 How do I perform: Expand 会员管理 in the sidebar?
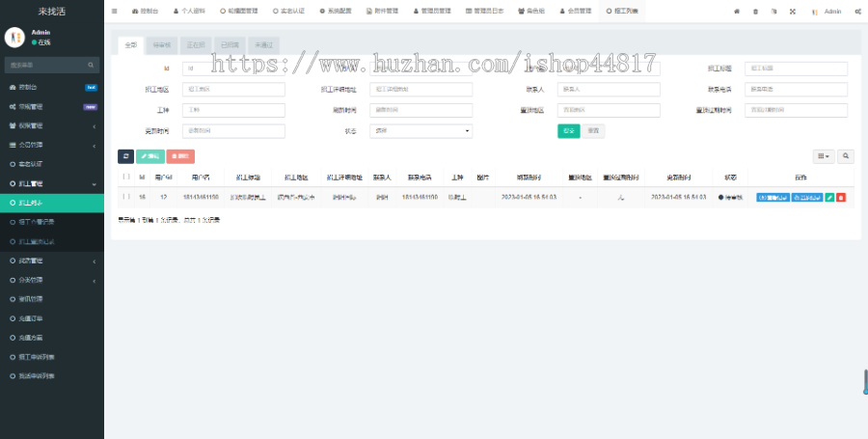click(52, 145)
